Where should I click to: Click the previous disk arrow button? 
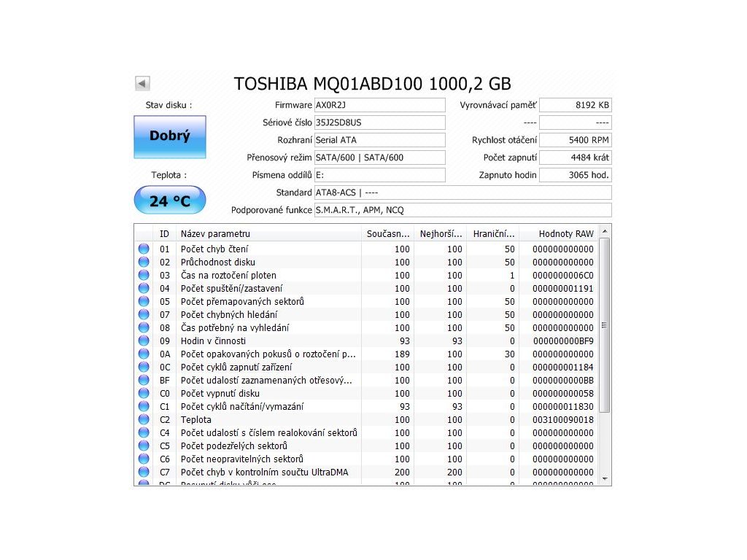[142, 83]
